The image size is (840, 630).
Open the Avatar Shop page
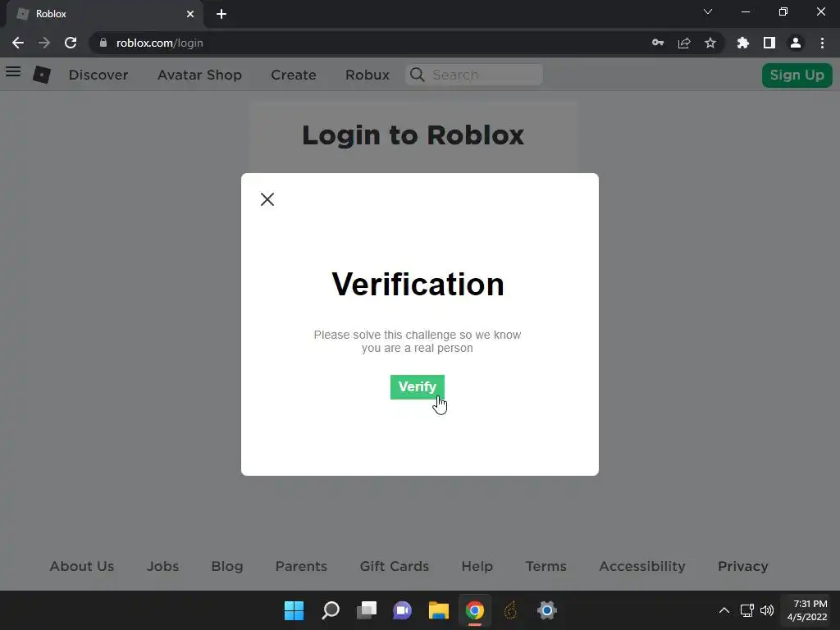point(200,75)
